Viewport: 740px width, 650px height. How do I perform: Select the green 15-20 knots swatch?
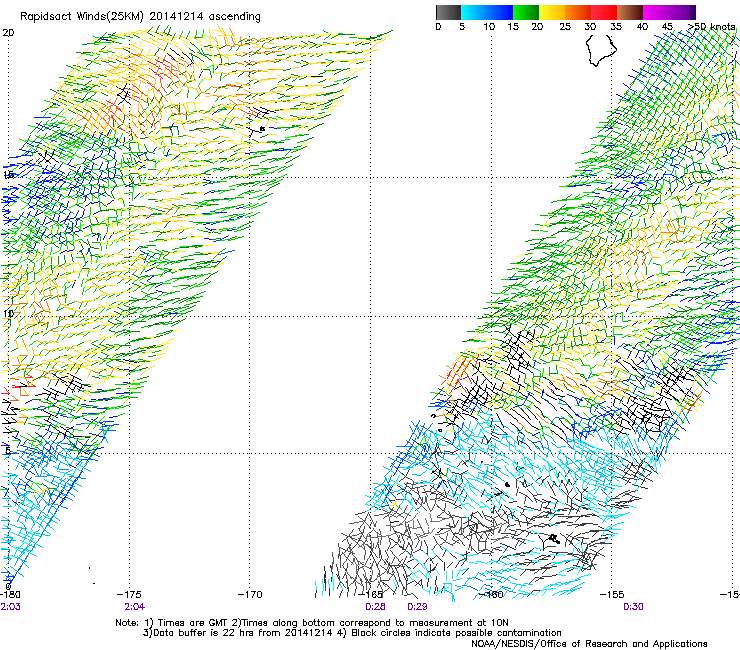pos(526,12)
